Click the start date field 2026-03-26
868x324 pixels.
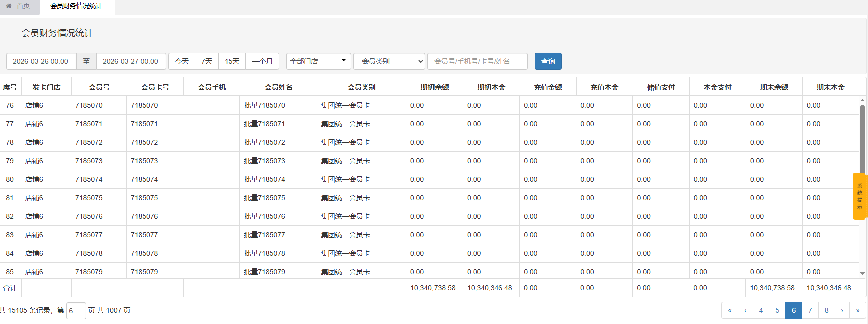click(41, 61)
